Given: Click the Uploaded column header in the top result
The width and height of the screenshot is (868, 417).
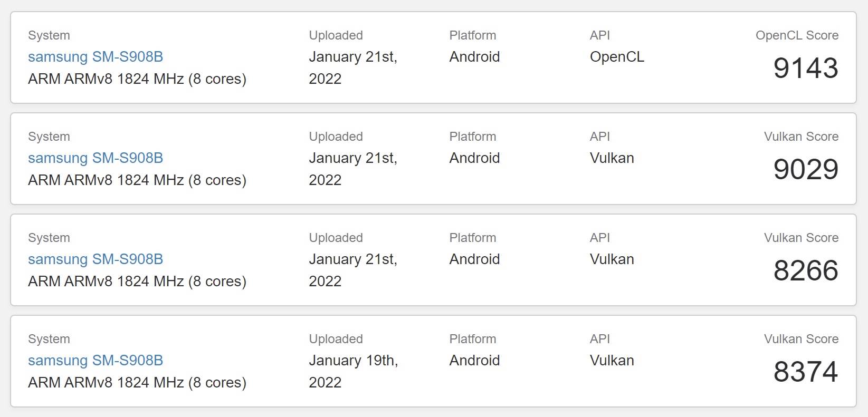Looking at the screenshot, I should (x=336, y=35).
